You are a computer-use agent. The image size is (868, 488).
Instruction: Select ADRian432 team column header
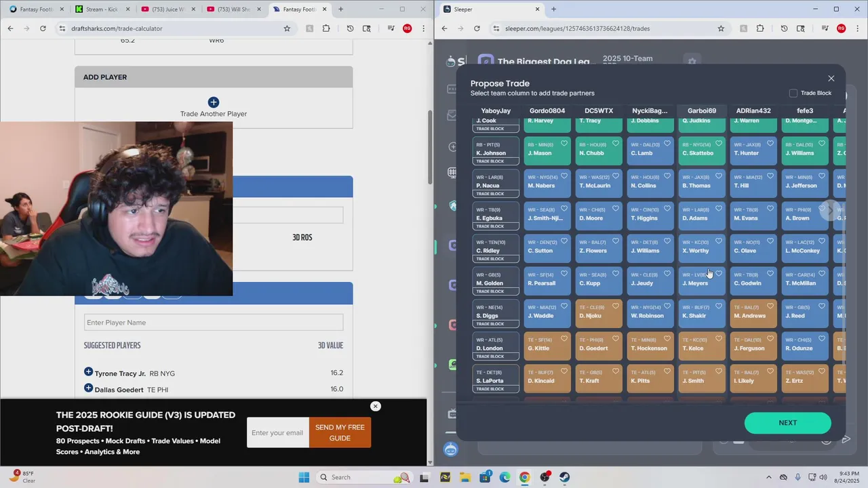coord(753,110)
